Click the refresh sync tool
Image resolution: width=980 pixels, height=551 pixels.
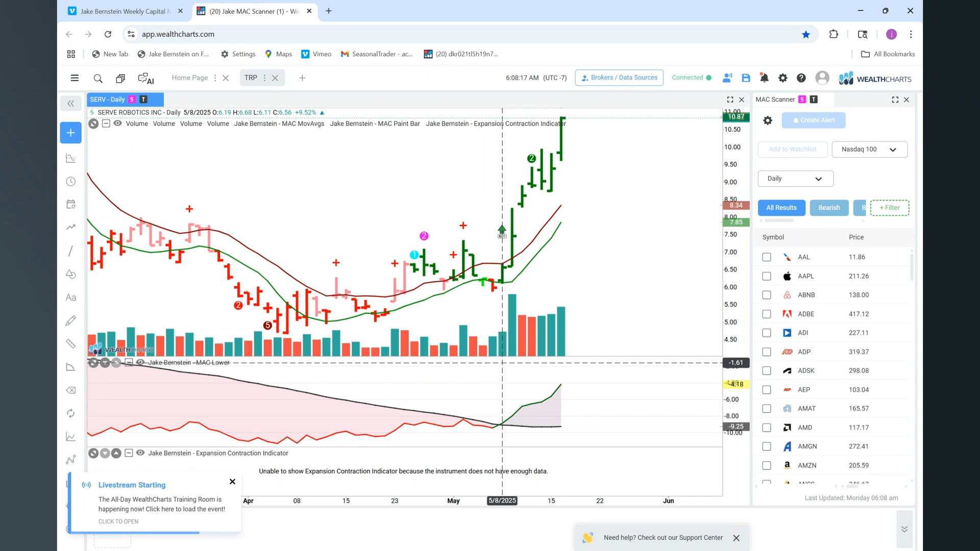pyautogui.click(x=71, y=413)
